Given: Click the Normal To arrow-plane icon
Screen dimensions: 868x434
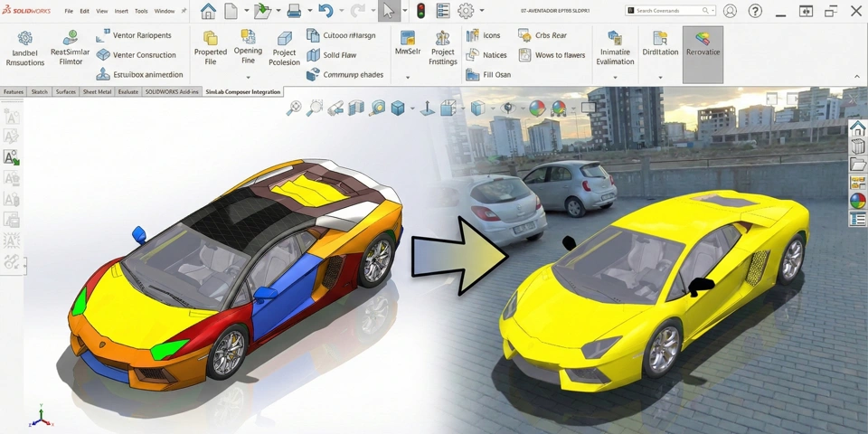Looking at the screenshot, I should coord(427,108).
